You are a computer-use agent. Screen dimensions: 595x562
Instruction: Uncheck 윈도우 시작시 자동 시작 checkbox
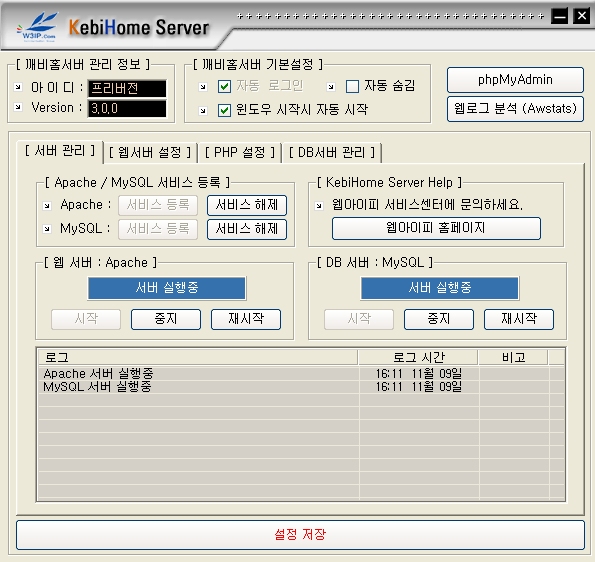click(224, 110)
